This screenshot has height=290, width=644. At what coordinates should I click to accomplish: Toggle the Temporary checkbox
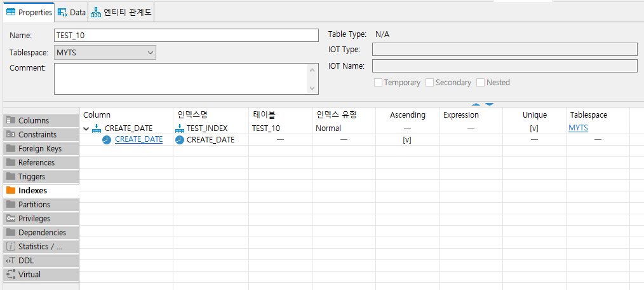(x=379, y=82)
